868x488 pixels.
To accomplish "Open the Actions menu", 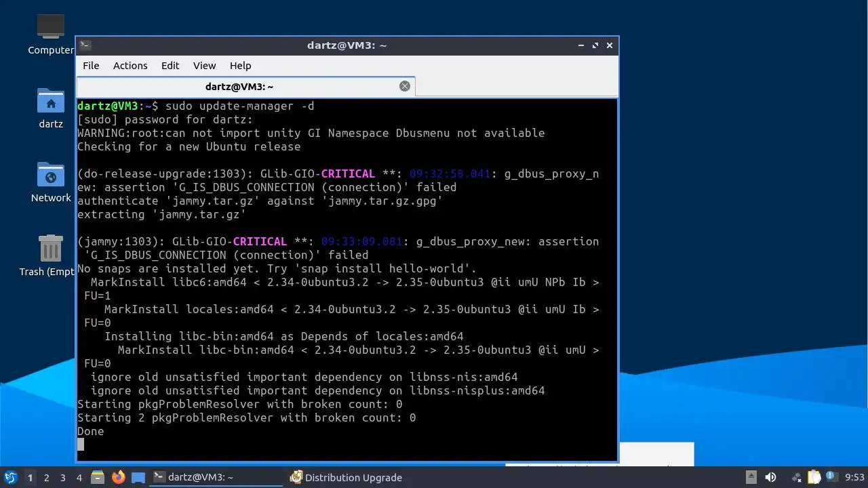I will click(x=130, y=66).
